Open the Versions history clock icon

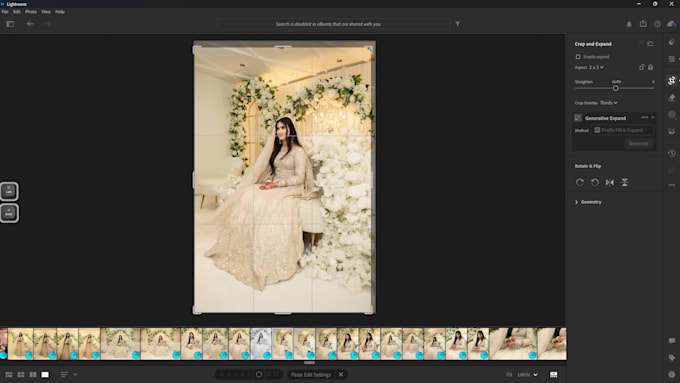click(672, 153)
